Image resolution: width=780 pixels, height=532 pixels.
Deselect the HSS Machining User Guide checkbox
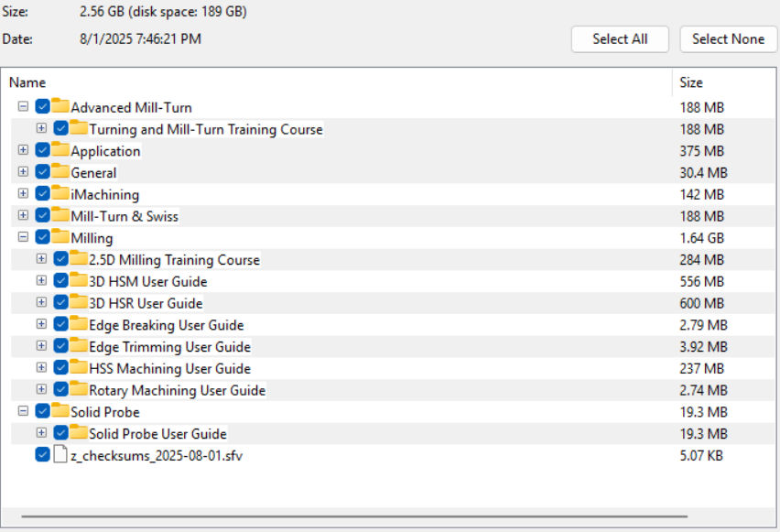61,368
